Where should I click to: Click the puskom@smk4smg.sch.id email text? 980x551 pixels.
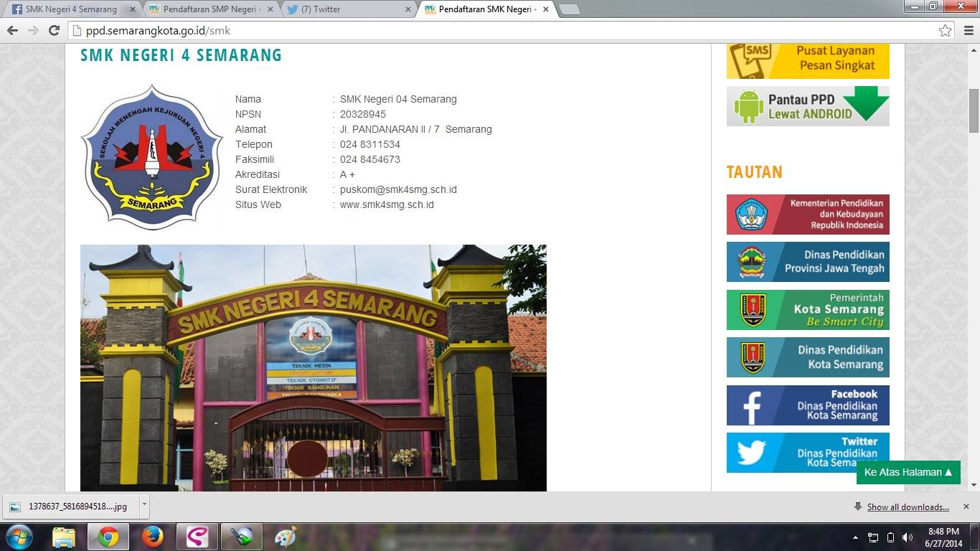[398, 189]
